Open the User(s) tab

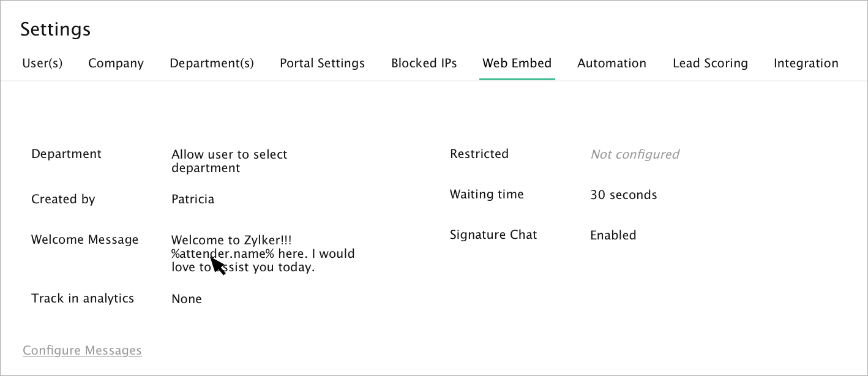pos(42,63)
